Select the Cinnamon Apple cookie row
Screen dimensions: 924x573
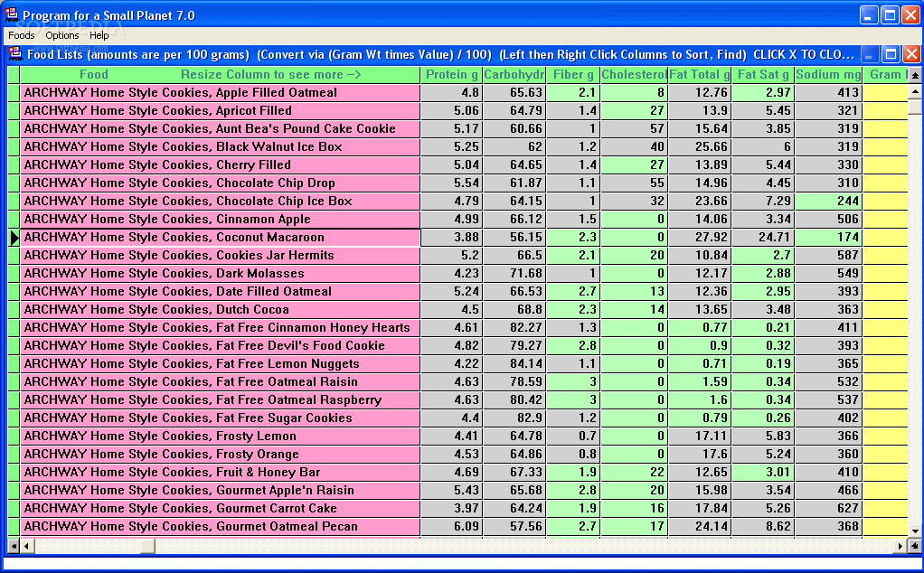tap(220, 219)
